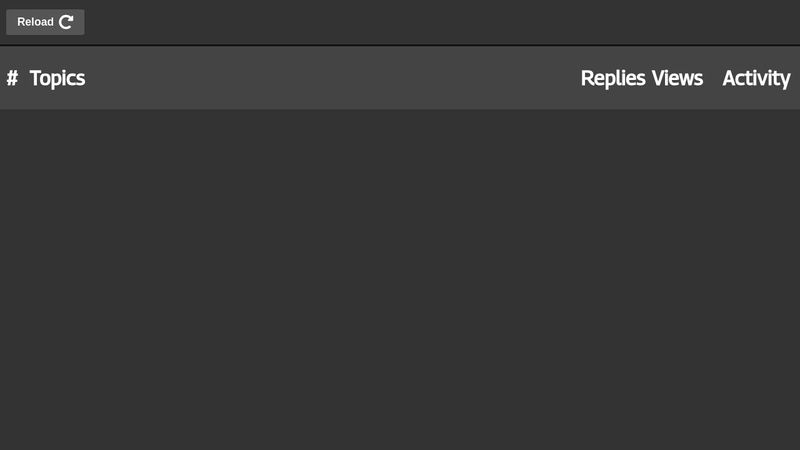Click the number sign column label

(12, 78)
